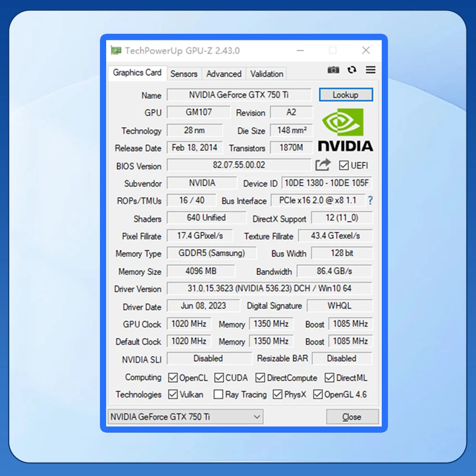
Task: Click the Driver Date field Jun 08, 2023
Action: click(x=203, y=306)
